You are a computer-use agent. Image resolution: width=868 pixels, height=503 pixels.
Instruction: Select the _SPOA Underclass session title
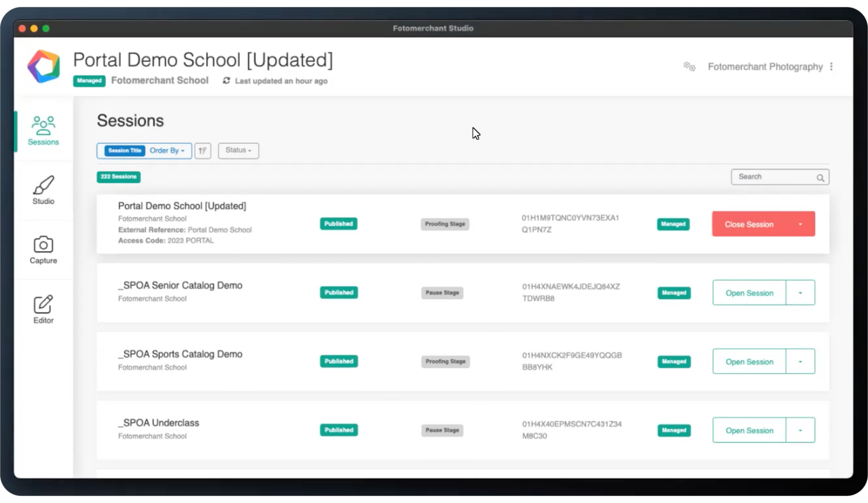click(x=159, y=422)
